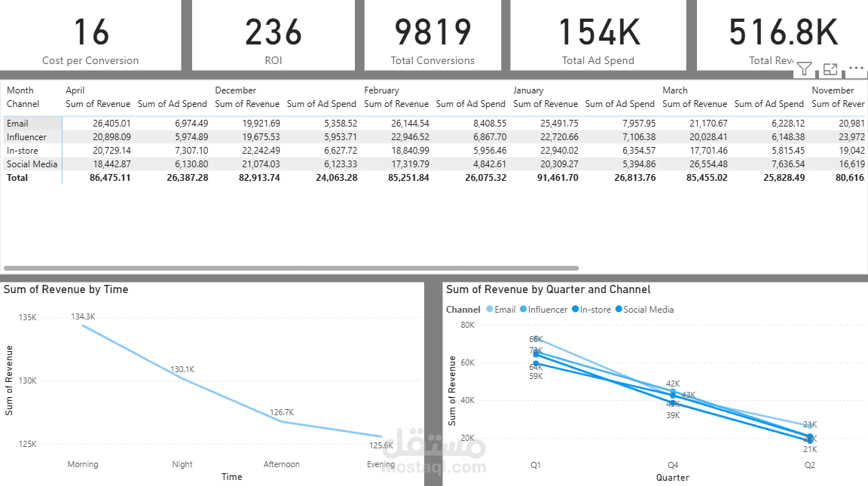
Task: Click the Channel header label in matrix
Action: click(x=23, y=103)
